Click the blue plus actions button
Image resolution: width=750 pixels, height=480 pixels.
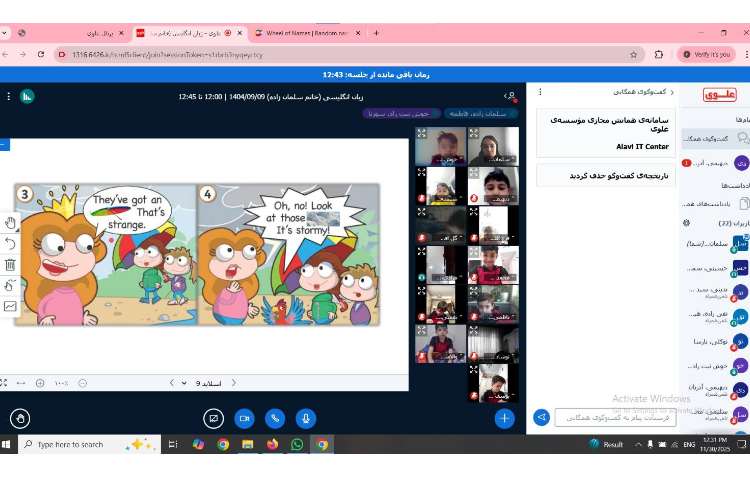(505, 418)
